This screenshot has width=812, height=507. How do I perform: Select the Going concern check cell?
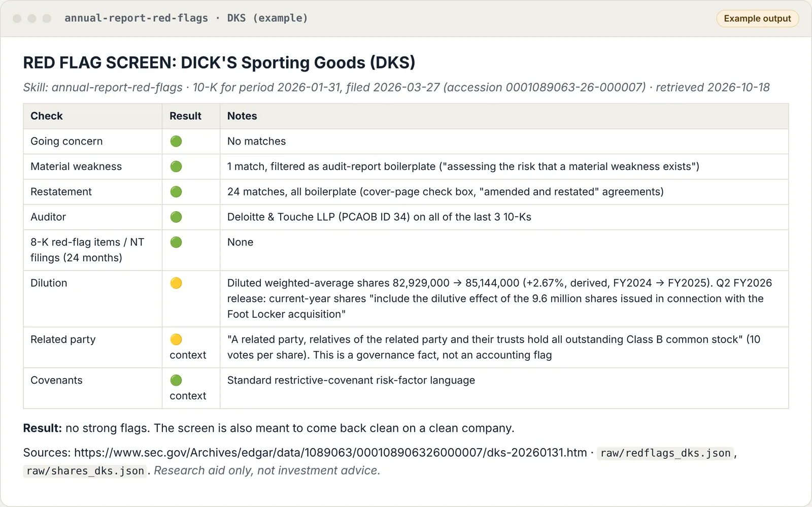[93, 142]
